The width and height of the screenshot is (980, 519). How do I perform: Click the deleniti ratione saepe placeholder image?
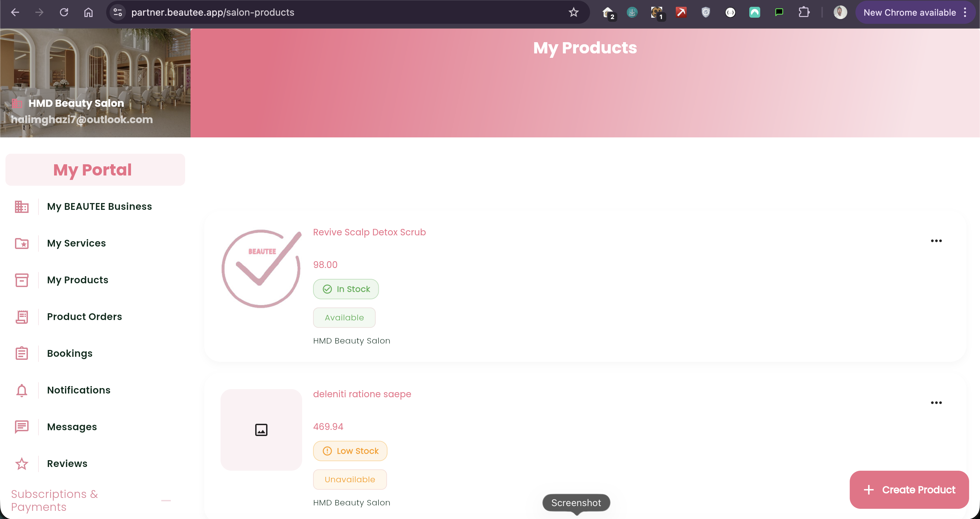pos(261,430)
